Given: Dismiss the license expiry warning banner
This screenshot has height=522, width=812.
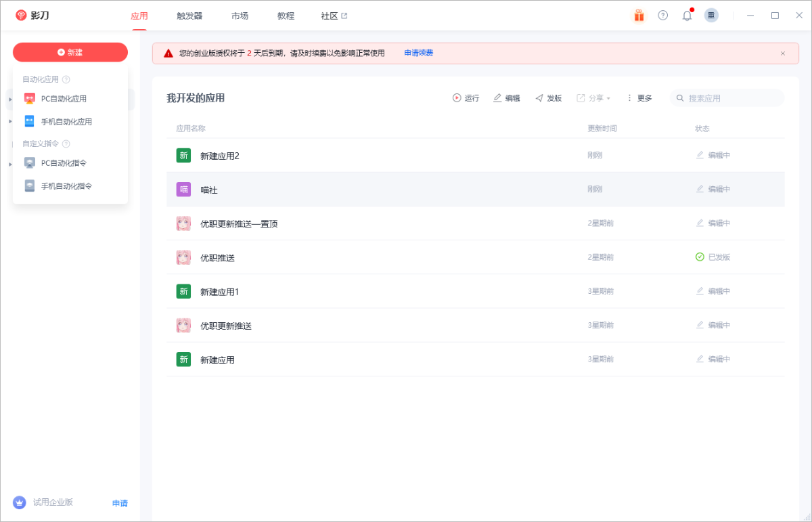Looking at the screenshot, I should [x=783, y=53].
